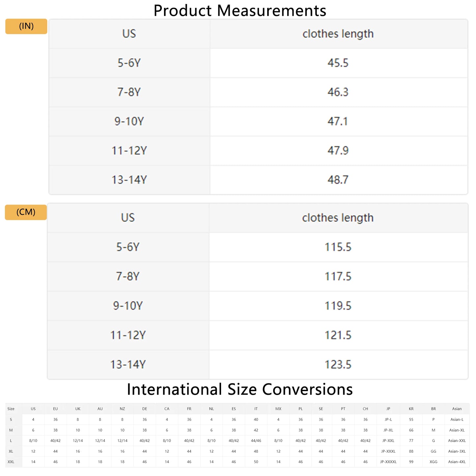Screen dimensions: 476x476
Task: Click the orange (IN) unit badge
Action: (x=26, y=26)
